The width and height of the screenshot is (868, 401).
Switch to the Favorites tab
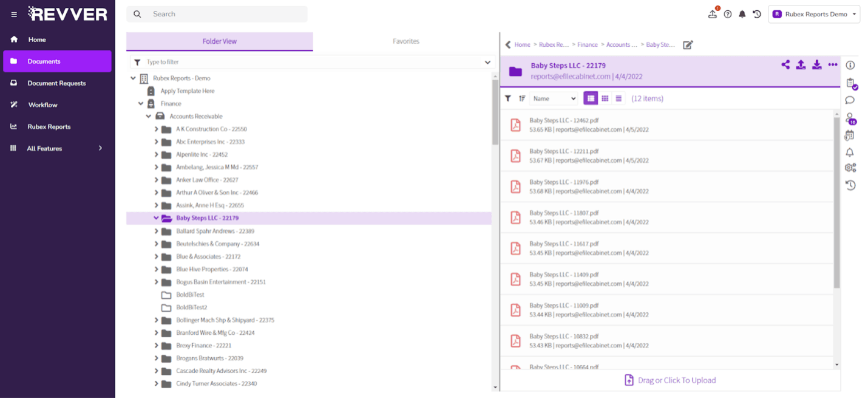coord(405,41)
